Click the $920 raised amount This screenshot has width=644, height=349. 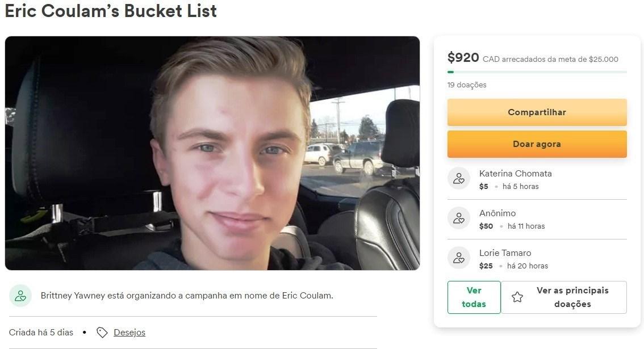[463, 57]
